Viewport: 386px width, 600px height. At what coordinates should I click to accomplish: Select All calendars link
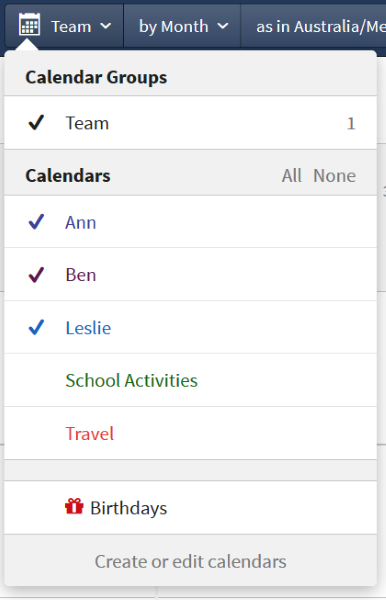click(292, 176)
